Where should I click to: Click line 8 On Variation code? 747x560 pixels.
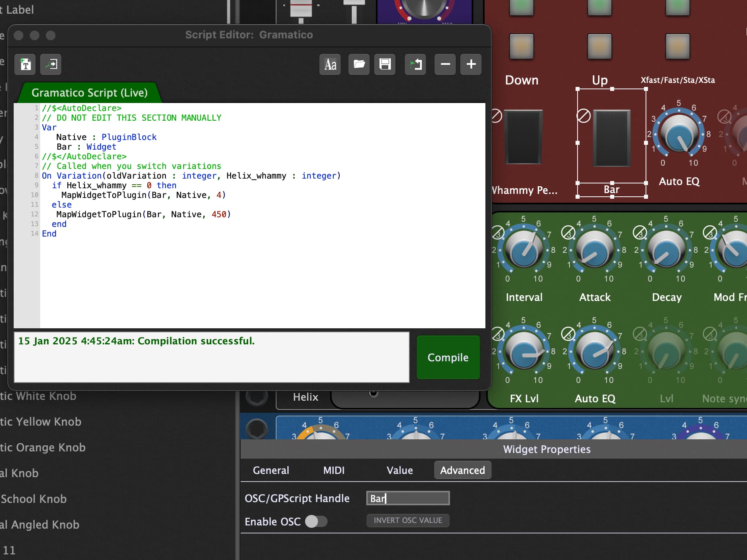(191, 176)
